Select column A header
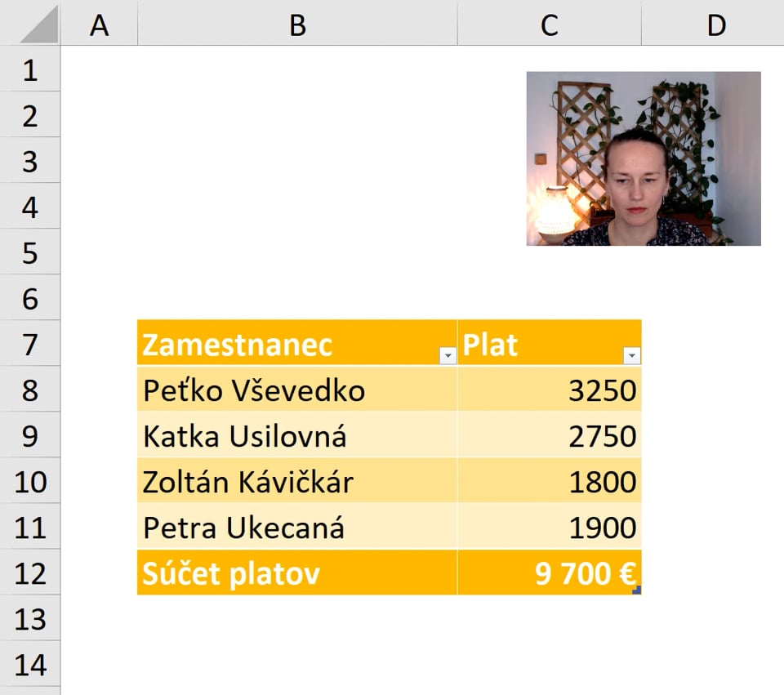Screen dimensions: 784x695 pyautogui.click(x=99, y=23)
